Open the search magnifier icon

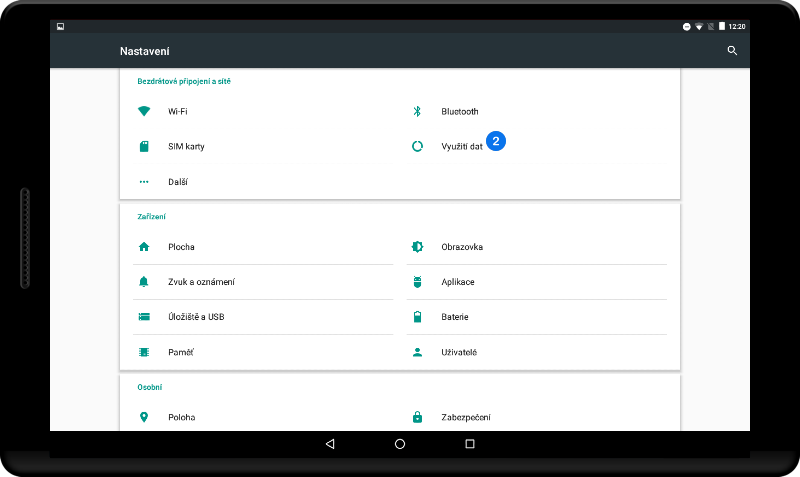[732, 51]
